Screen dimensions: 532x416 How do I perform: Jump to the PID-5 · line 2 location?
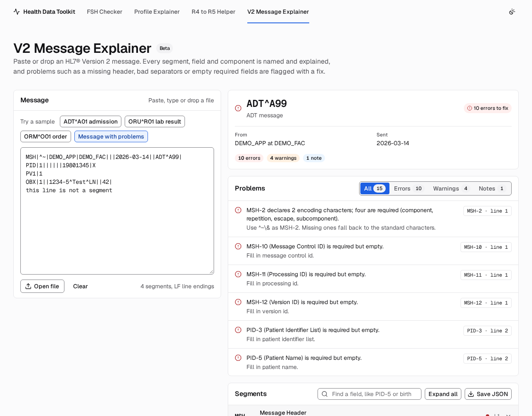[x=488, y=359]
